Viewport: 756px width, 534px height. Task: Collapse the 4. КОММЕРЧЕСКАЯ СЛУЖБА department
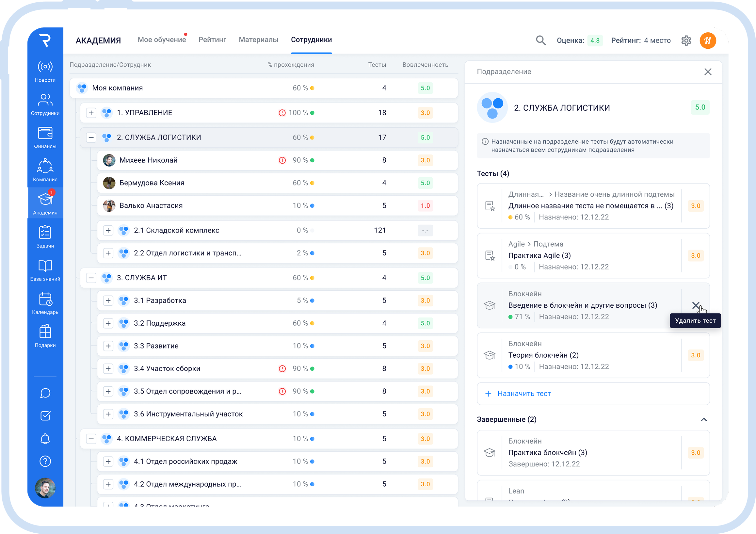[91, 439]
